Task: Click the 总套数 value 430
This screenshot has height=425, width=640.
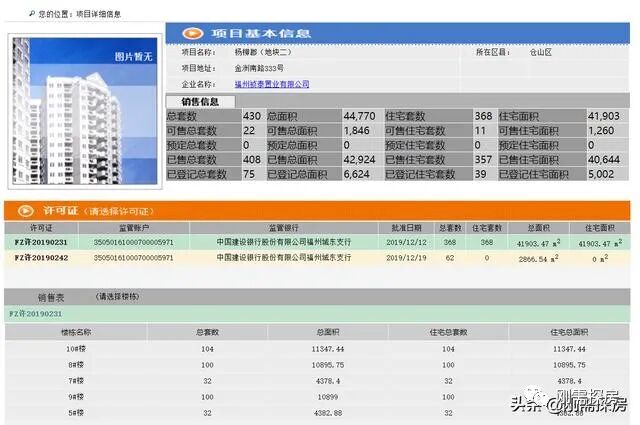Action: coord(252,116)
